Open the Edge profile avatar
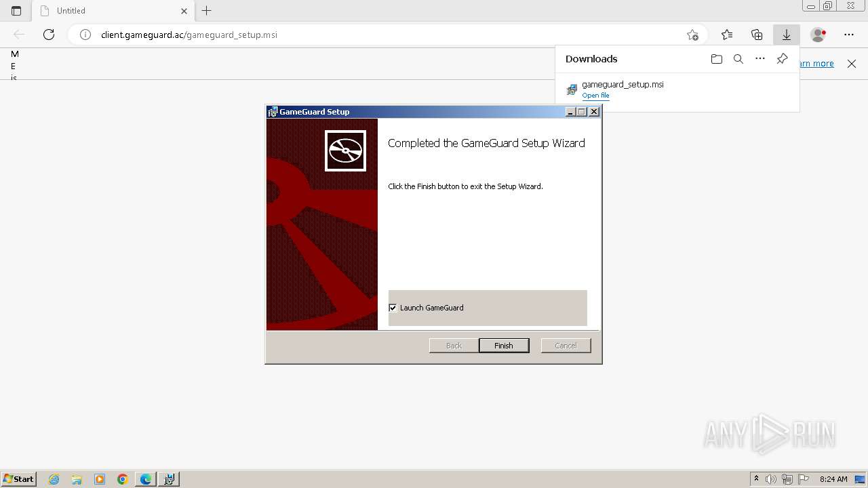The image size is (868, 488). [818, 35]
